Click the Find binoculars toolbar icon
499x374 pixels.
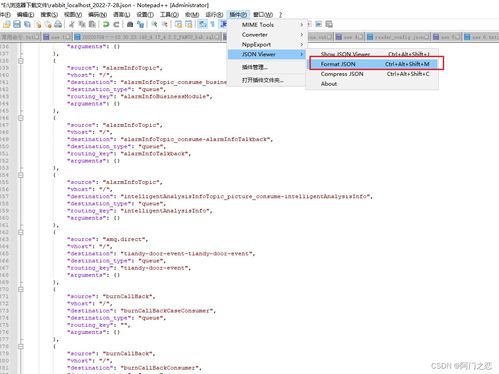click(130, 24)
